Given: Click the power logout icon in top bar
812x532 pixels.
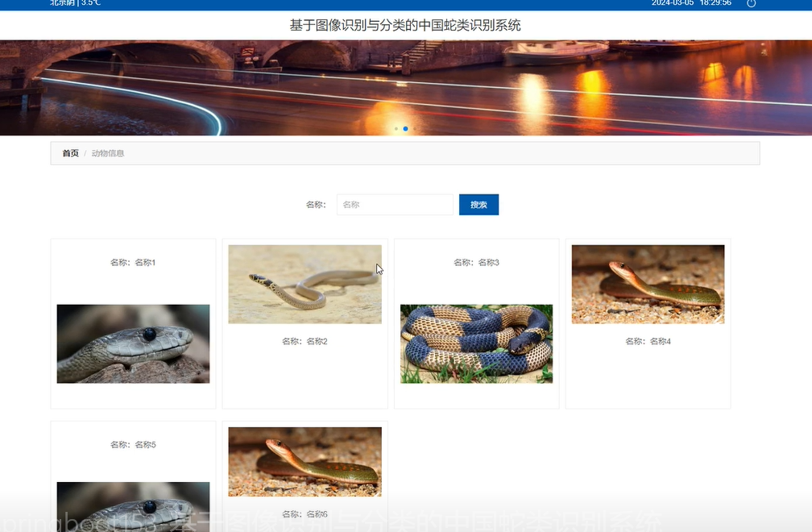Looking at the screenshot, I should coord(751,3).
